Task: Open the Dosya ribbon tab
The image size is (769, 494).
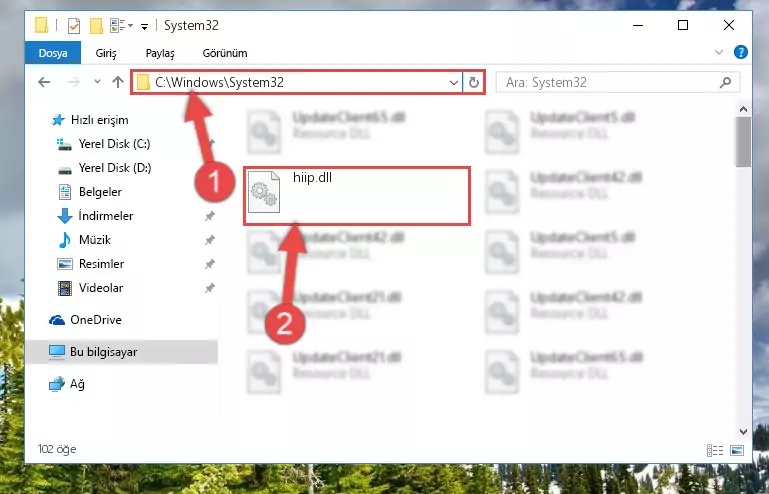Action: pyautogui.click(x=53, y=53)
